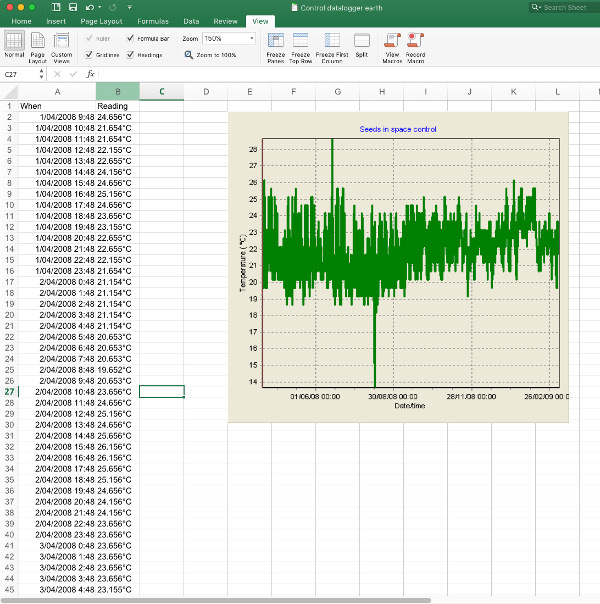This screenshot has height=604, width=600.
Task: Click the Search Sheet field
Action: 565,7
